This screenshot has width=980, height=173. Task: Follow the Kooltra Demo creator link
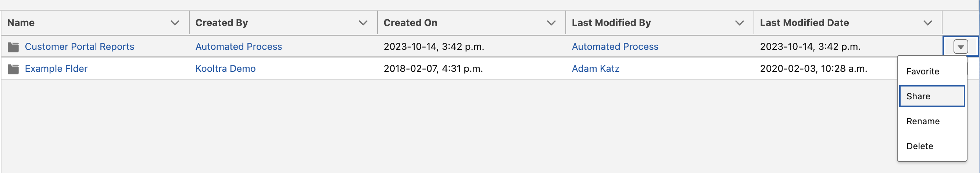click(x=225, y=69)
